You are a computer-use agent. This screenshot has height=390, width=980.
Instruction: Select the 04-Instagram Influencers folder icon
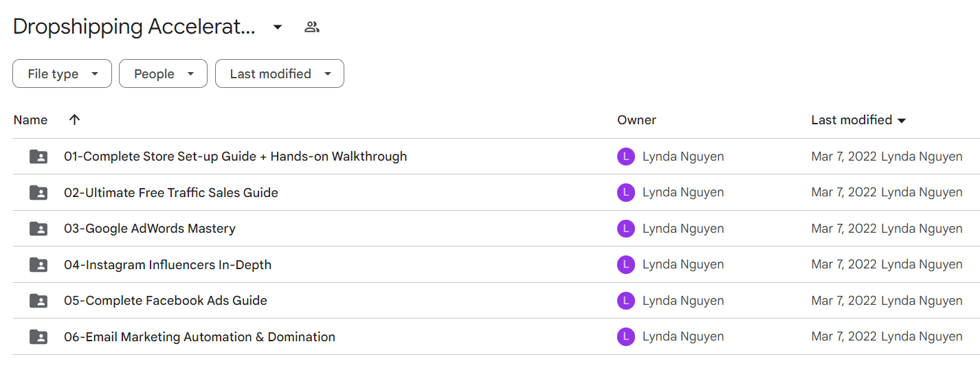[x=38, y=264]
